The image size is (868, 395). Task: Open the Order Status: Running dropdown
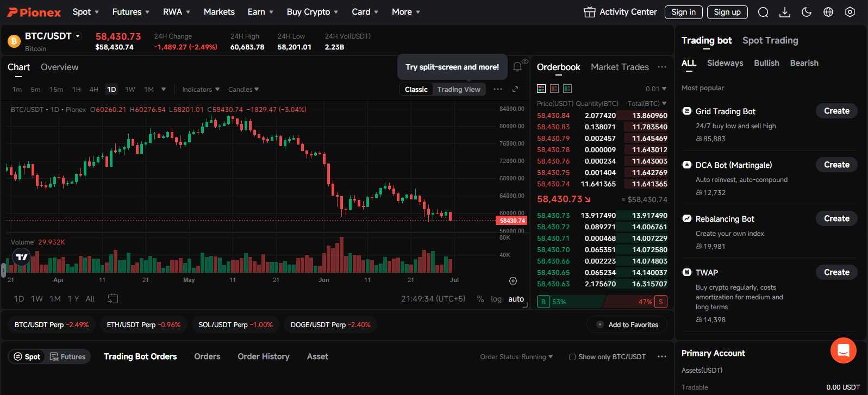coord(516,357)
